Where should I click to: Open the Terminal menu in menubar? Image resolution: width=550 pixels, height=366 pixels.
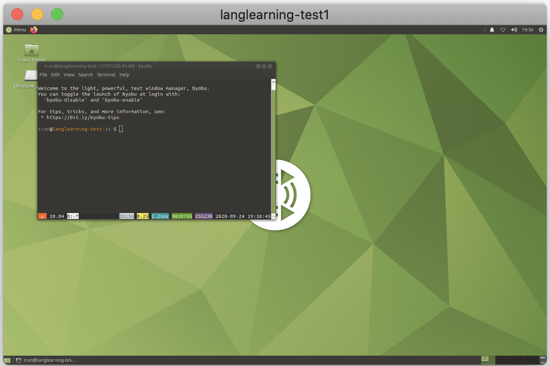tap(106, 75)
